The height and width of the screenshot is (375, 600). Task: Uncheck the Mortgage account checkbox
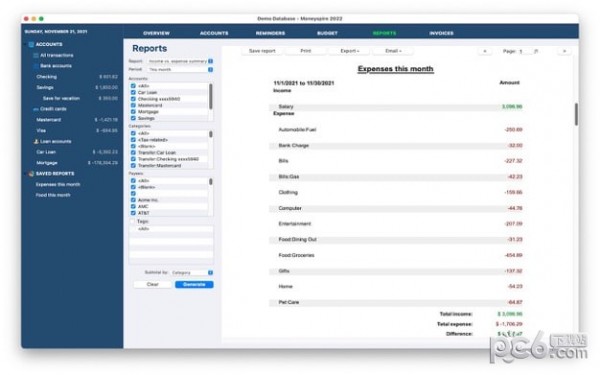(133, 112)
